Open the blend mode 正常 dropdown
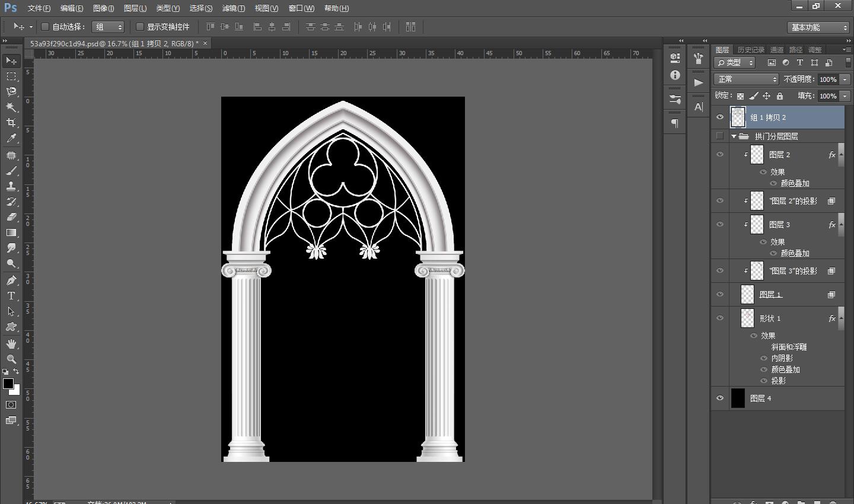The image size is (854, 504). point(746,79)
